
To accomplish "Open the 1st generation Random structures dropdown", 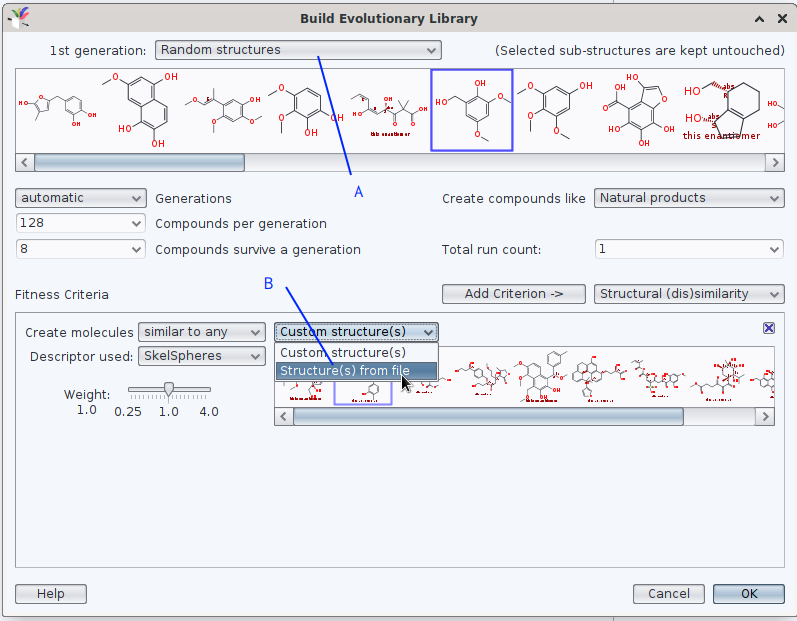I will click(298, 50).
